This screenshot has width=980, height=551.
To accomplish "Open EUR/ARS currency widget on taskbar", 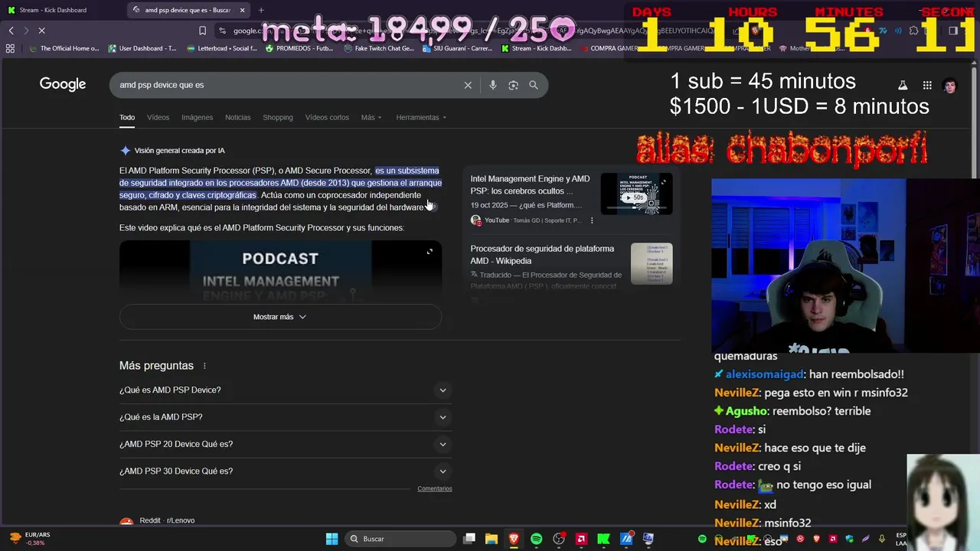I will click(x=29, y=539).
